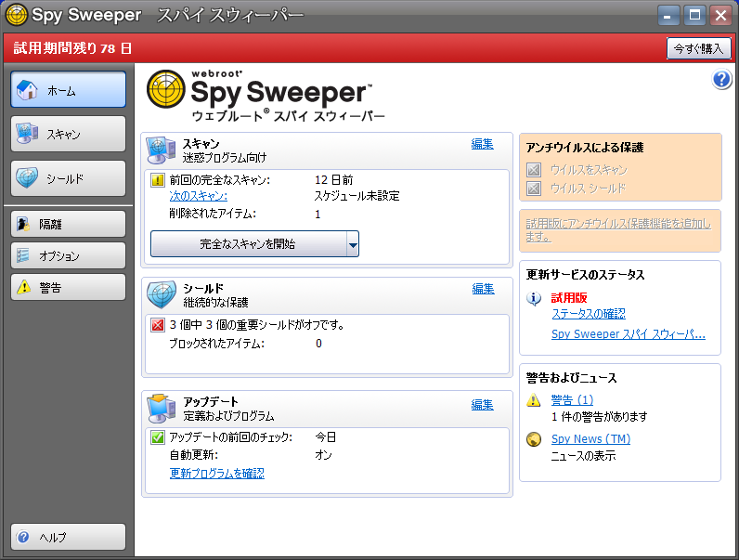Click the shield panel radar shield icon

pos(162,294)
